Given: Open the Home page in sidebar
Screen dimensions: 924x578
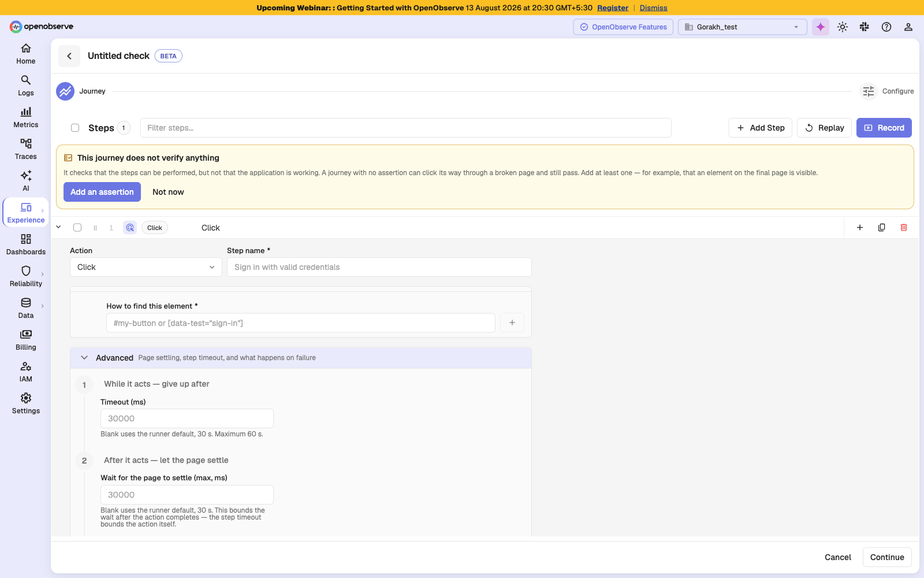Looking at the screenshot, I should 25,54.
